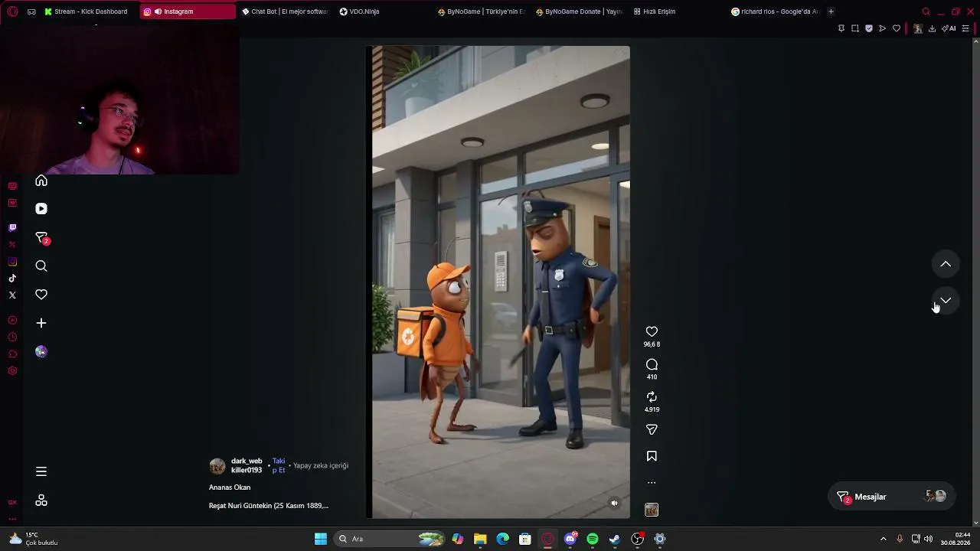Expand the Reşat Nuri Güntekin caption

pyautogui.click(x=269, y=506)
